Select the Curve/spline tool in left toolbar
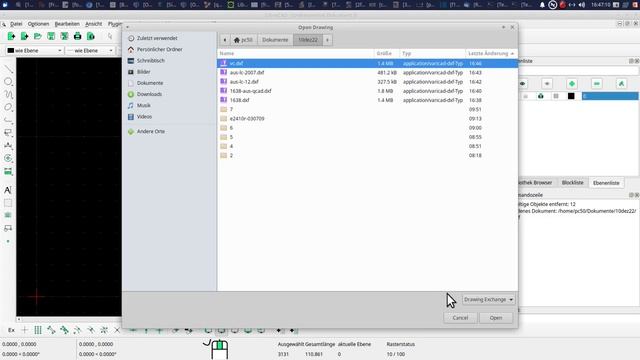Viewport: 640px width, 360px height. [x=8, y=95]
